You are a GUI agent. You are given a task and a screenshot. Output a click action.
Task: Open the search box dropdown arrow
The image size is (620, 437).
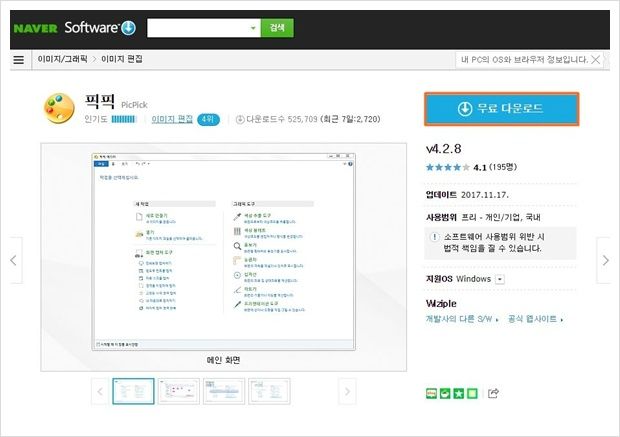(x=253, y=28)
